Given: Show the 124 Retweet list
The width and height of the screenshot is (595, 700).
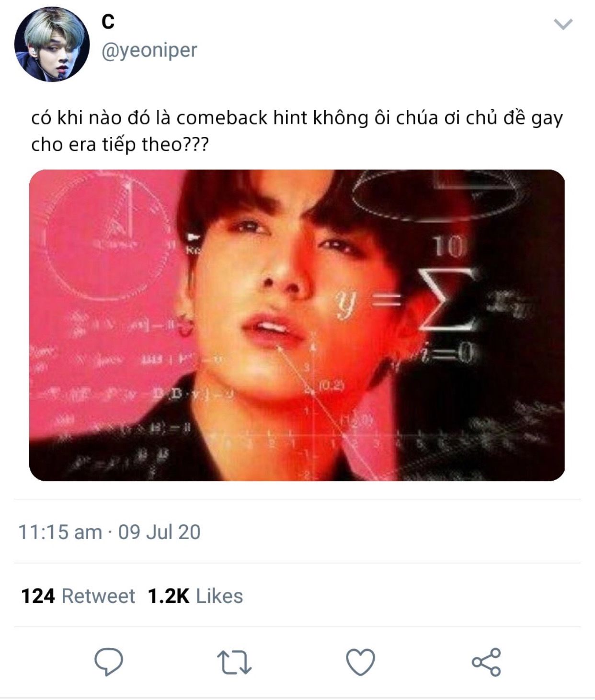Looking at the screenshot, I should click(78, 596).
